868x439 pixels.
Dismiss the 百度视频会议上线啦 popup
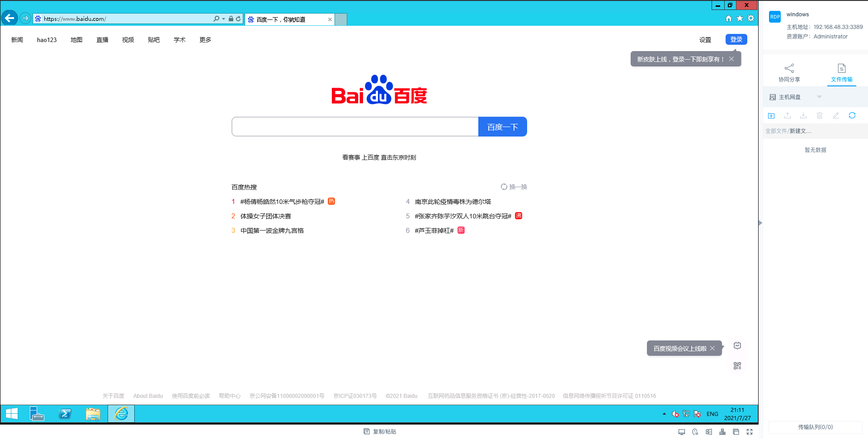[x=712, y=348]
